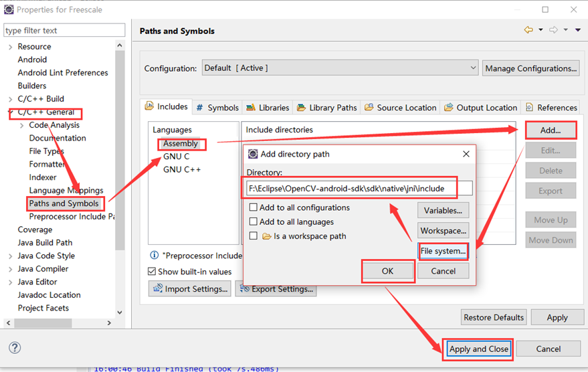
Task: Click the help question mark icon
Action: pos(15,348)
